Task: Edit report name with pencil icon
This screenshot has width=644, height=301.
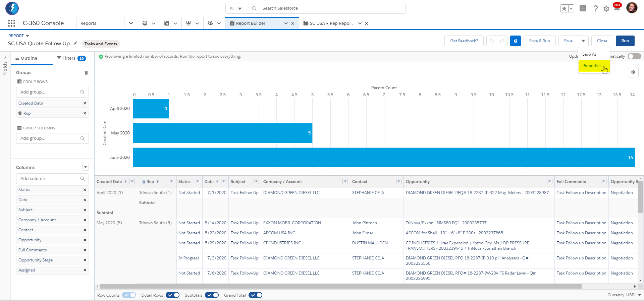Action: click(x=75, y=43)
